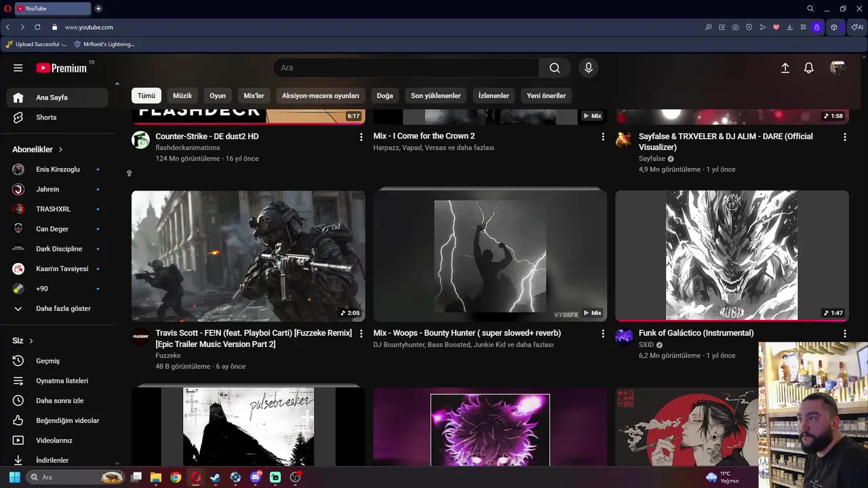Open Daha sonra izle list
This screenshot has width=868, height=488.
[x=57, y=401]
